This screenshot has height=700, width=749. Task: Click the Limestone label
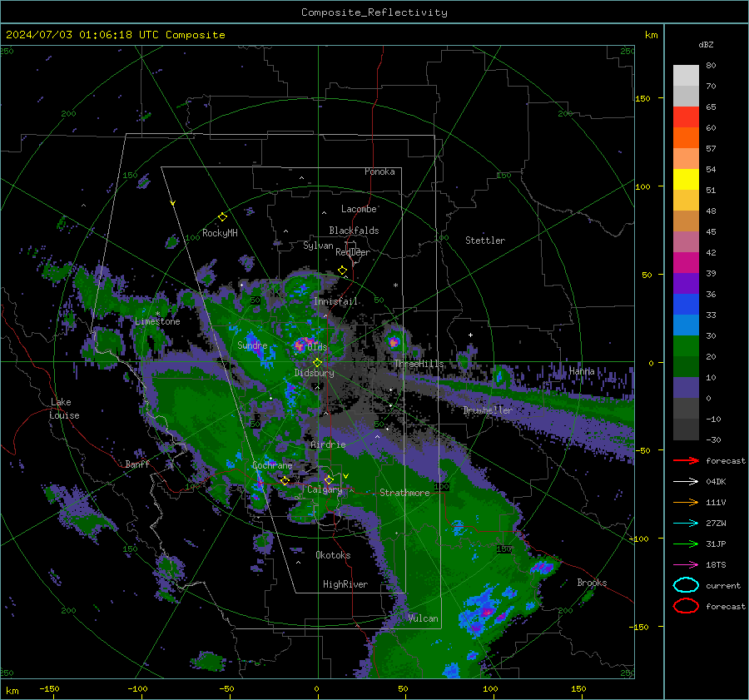(157, 321)
